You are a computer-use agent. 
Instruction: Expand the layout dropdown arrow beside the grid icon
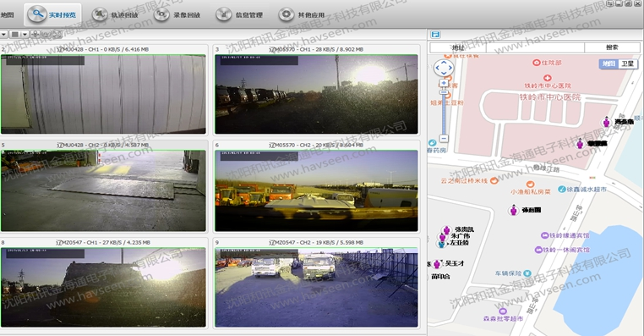[25, 35]
